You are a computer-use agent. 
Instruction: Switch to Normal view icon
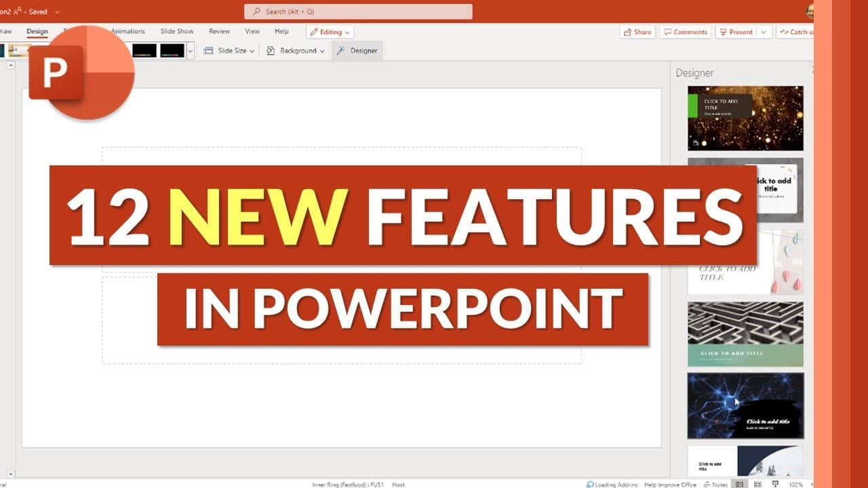739,485
